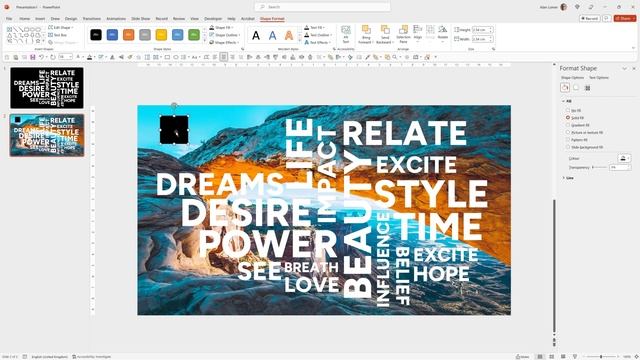The image size is (640, 360).
Task: Click the Slide Sorter view icon in status bar
Action: click(551, 356)
